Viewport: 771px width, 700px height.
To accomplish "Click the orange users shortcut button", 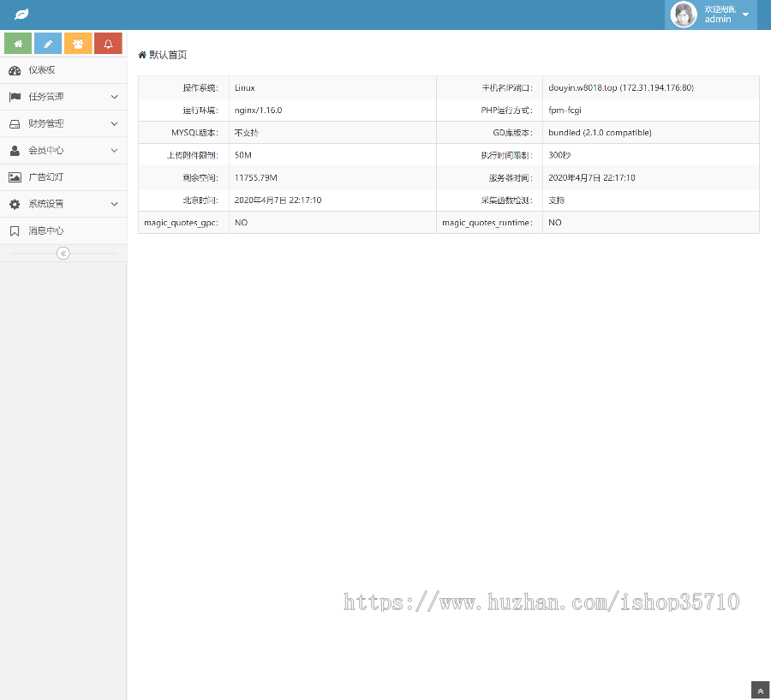I will (x=78, y=44).
